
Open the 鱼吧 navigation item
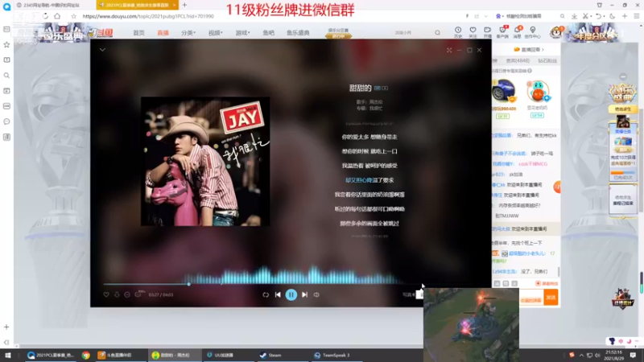(269, 33)
